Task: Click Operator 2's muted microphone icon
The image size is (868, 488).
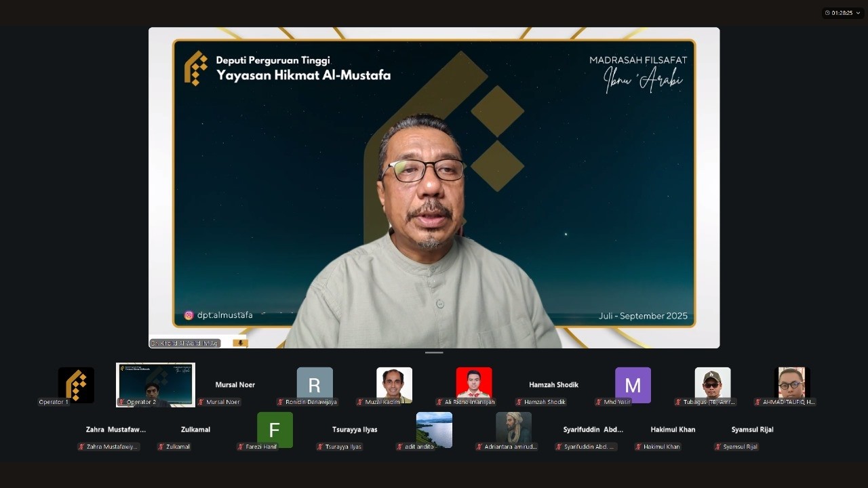Action: pyautogui.click(x=122, y=402)
